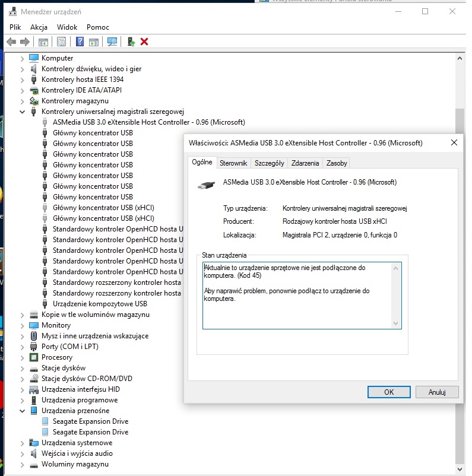Viewport: 472px width, 476px height.
Task: Expand the Procesory node
Action: click(x=22, y=358)
